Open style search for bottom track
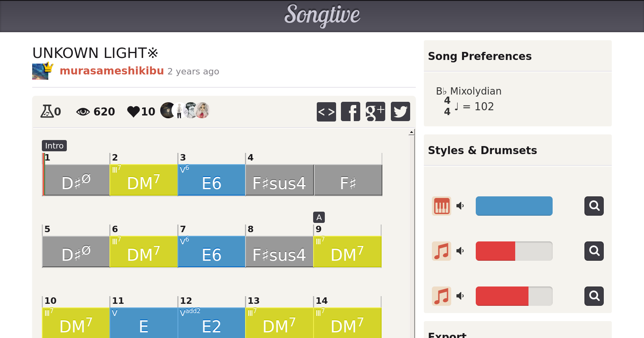Image resolution: width=644 pixels, height=338 pixels. tap(594, 296)
